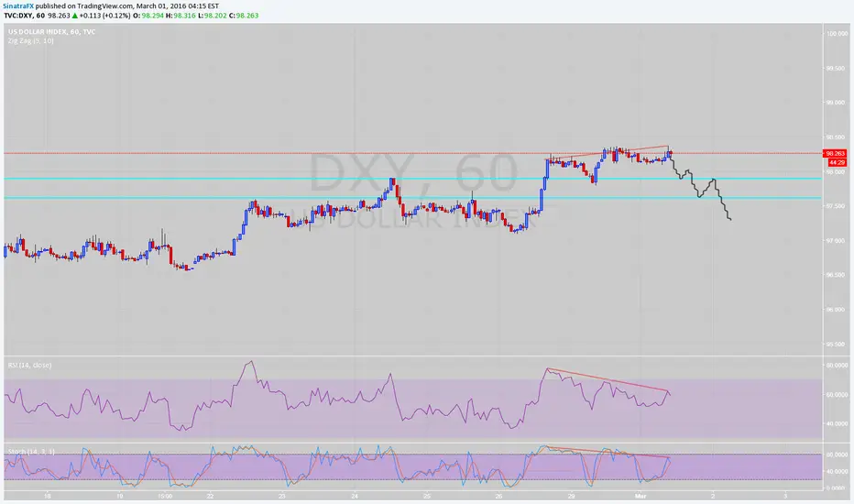Select the RSI (14, close) indicator label
Viewport: 854px width, 504px height.
(30, 365)
